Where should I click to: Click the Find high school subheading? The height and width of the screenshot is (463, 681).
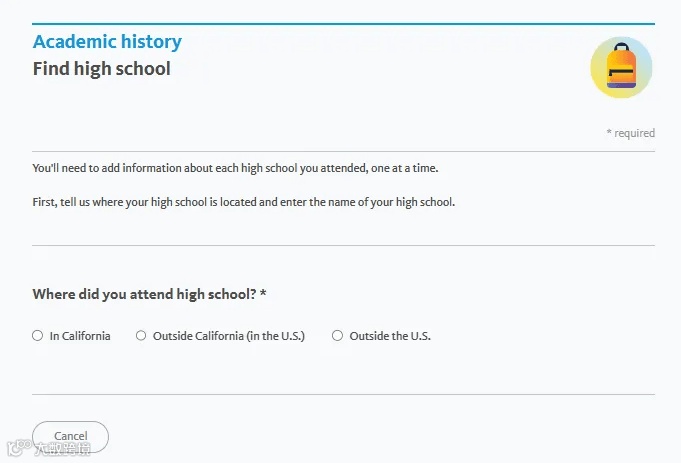pos(101,69)
